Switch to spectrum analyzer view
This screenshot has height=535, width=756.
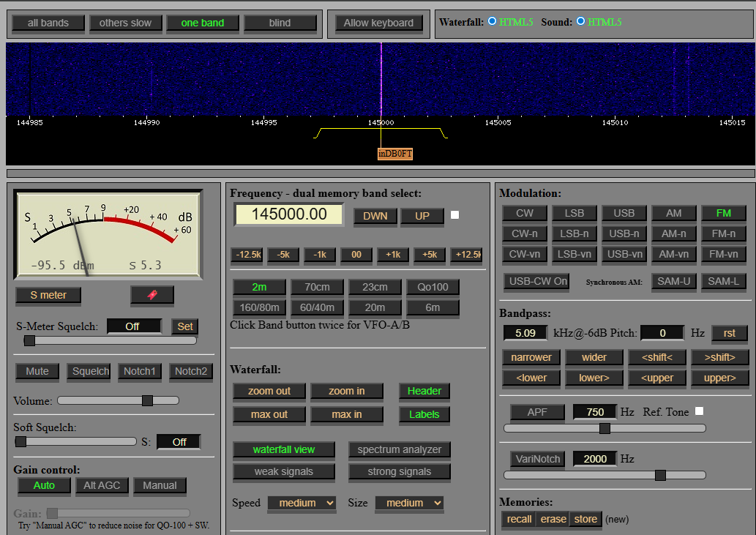[x=399, y=449]
